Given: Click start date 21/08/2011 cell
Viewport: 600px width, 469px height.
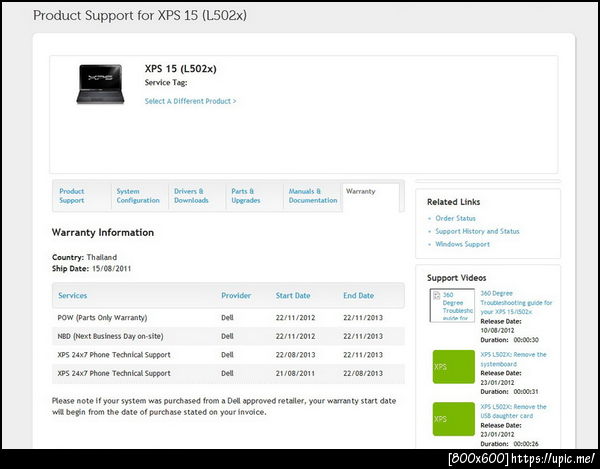Looking at the screenshot, I should tap(295, 373).
